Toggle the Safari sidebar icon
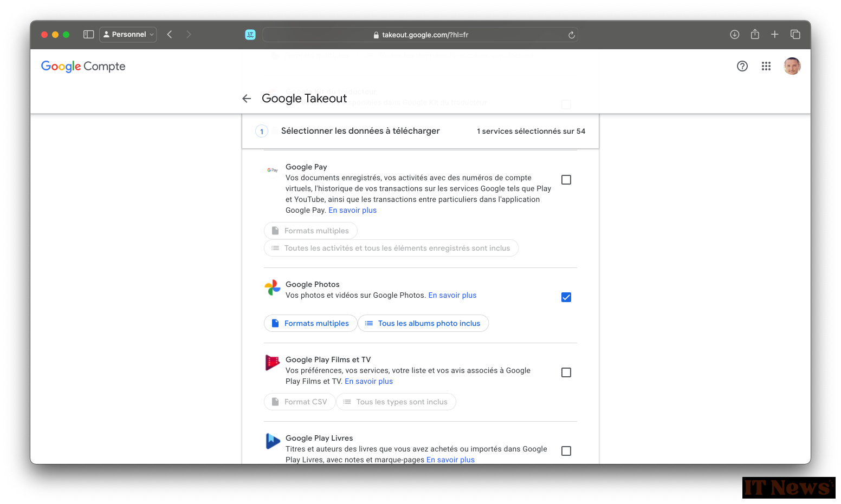 click(89, 34)
